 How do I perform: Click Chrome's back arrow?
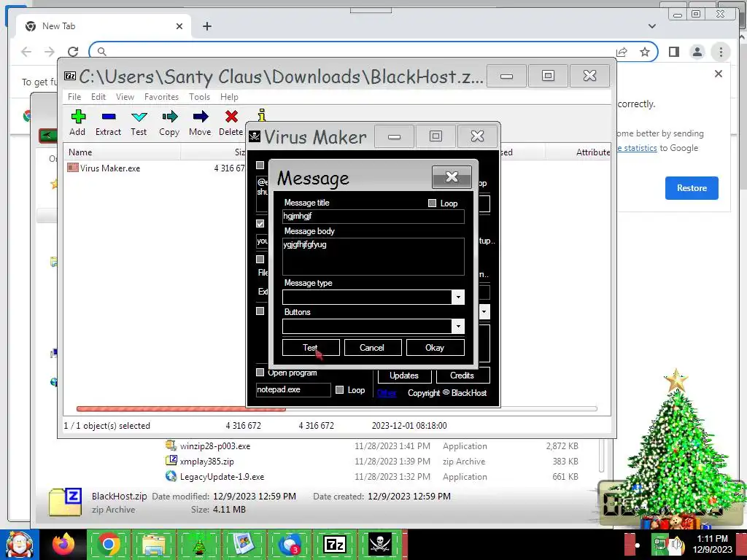[26, 52]
